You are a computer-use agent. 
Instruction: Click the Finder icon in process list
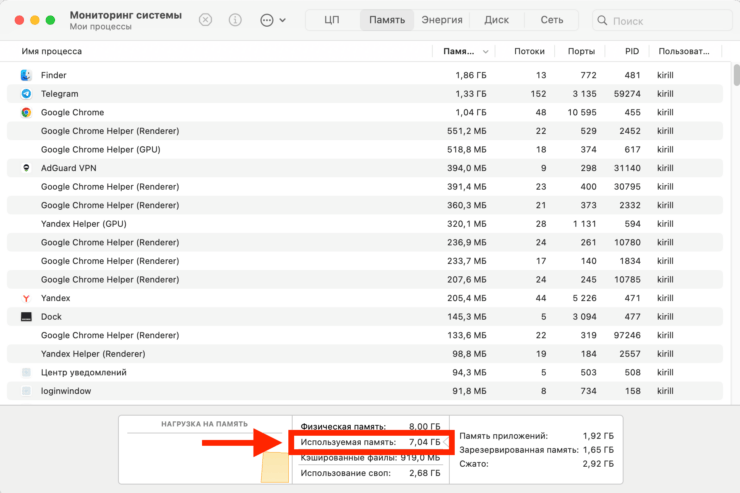(x=26, y=75)
